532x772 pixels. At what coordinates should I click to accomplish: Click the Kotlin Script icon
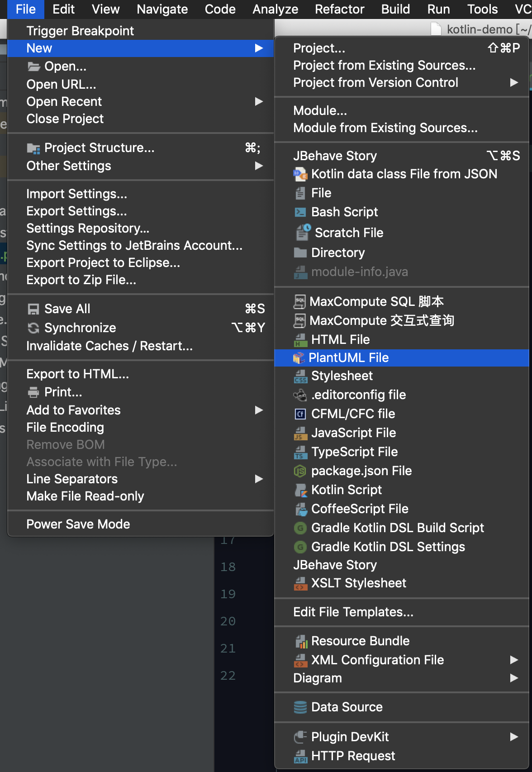300,490
